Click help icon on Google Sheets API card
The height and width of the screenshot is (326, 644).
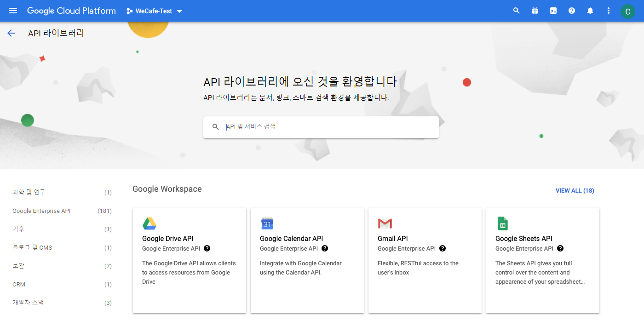[x=560, y=248]
